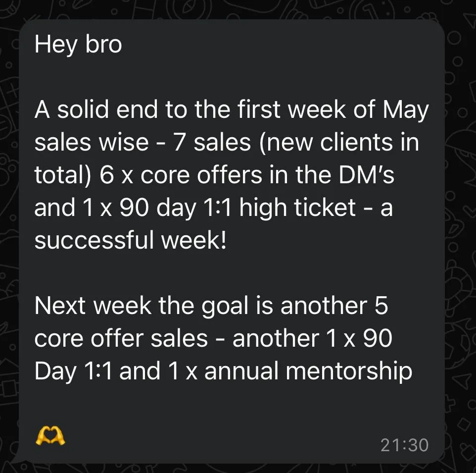Click the phrase 'the goal is another 5'
The image size is (476, 473).
point(273,306)
